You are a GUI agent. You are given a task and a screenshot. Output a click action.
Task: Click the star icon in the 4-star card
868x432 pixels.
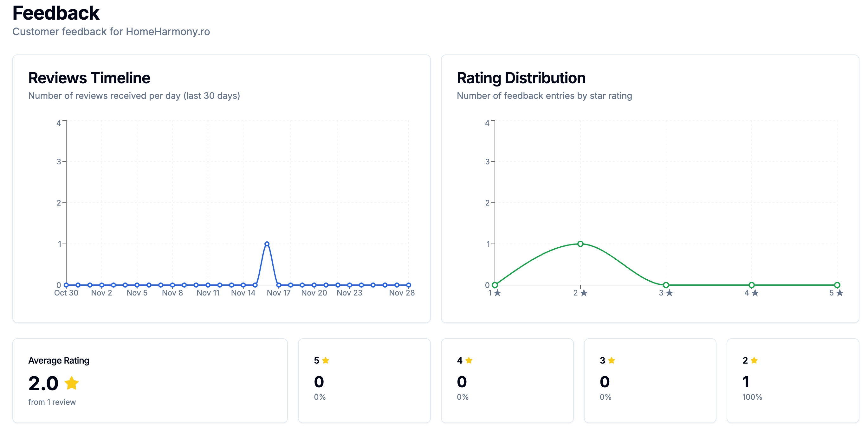click(x=469, y=360)
